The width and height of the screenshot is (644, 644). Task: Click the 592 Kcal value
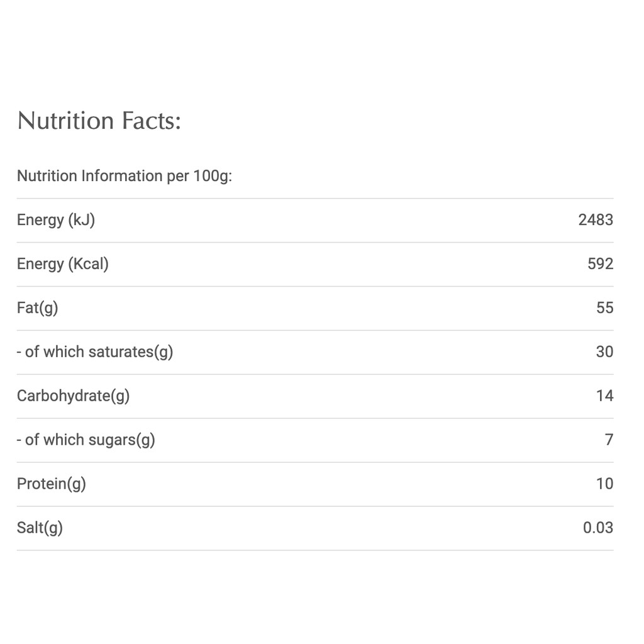pos(600,264)
